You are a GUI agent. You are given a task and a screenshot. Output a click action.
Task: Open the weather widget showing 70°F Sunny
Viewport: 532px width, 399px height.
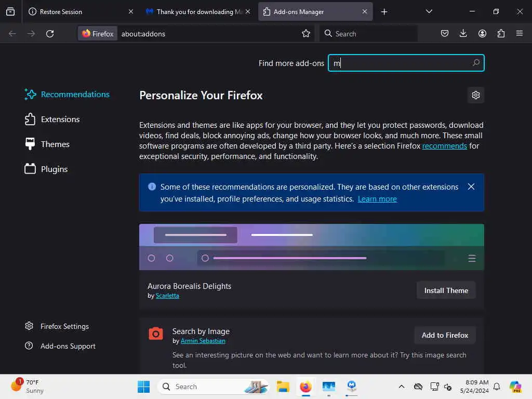click(27, 386)
